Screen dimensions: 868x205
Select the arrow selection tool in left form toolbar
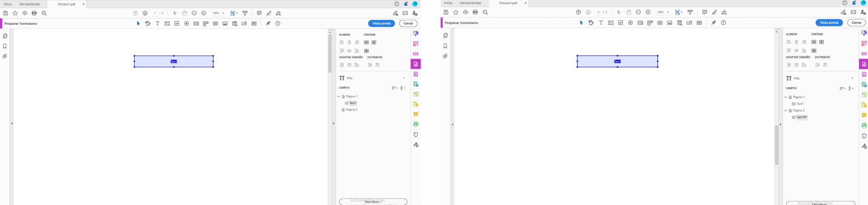pos(138,23)
